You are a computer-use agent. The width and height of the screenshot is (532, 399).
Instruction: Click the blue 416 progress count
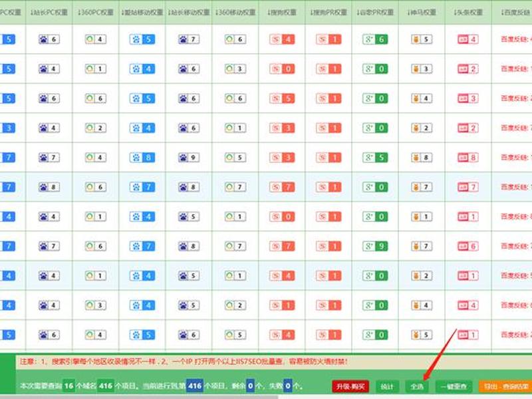(x=194, y=386)
